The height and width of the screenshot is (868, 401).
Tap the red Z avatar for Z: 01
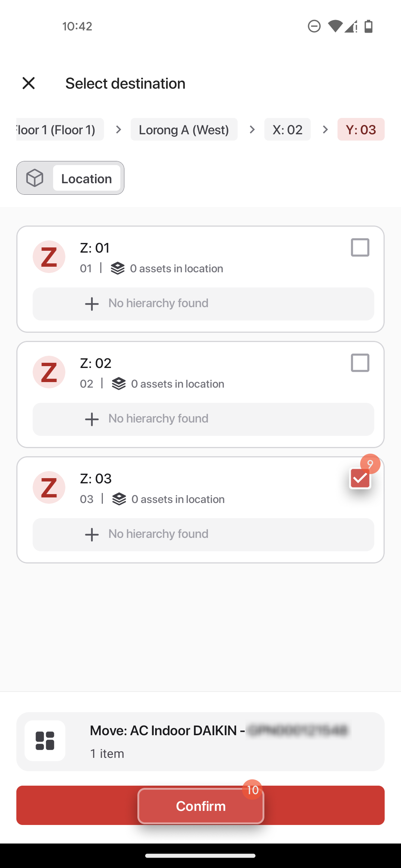tap(49, 257)
